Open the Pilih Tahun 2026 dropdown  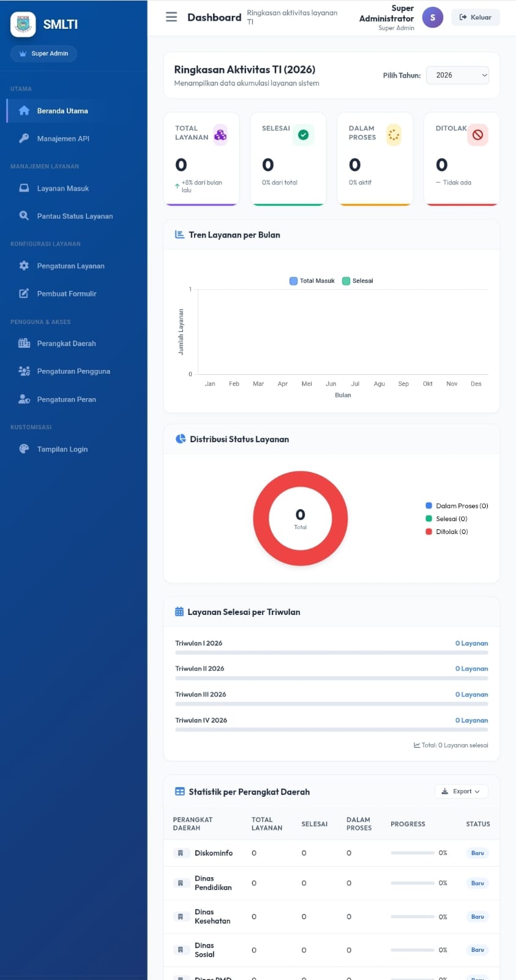458,75
